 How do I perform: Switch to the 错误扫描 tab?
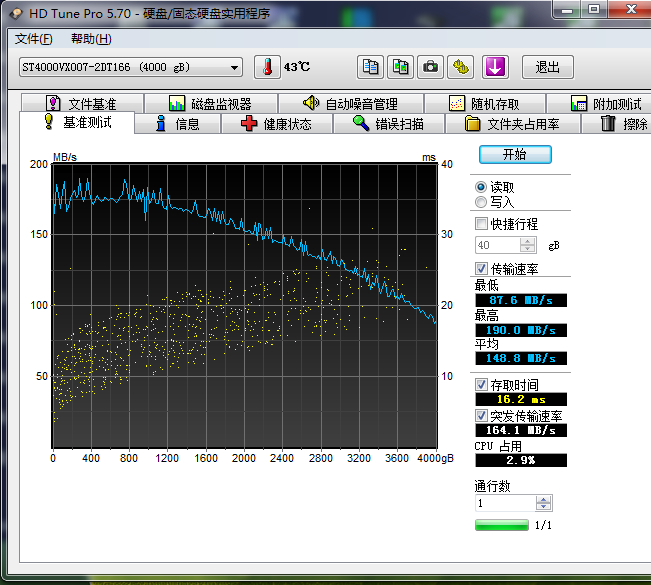tap(389, 124)
